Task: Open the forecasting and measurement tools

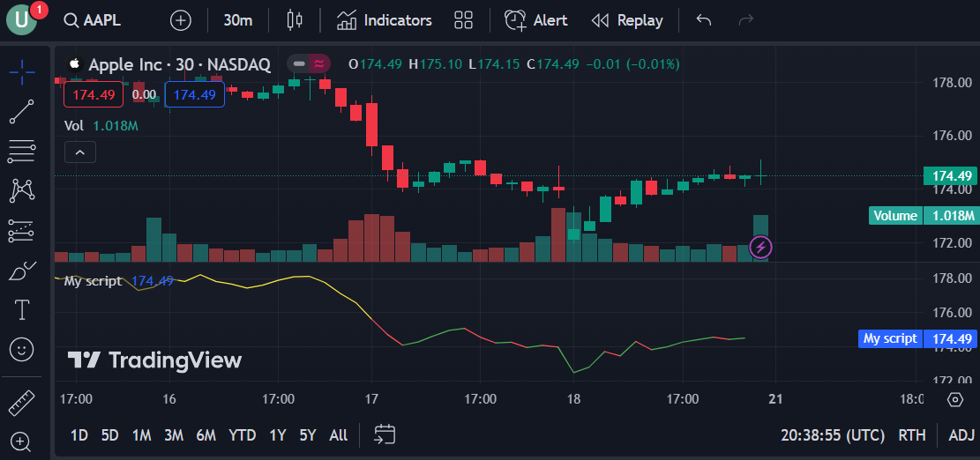Action: (22, 230)
